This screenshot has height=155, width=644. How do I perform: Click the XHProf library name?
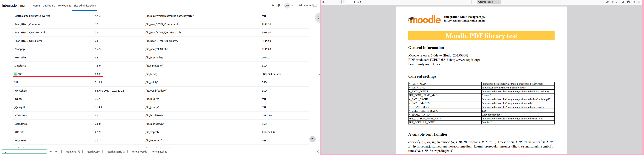click(x=19, y=132)
